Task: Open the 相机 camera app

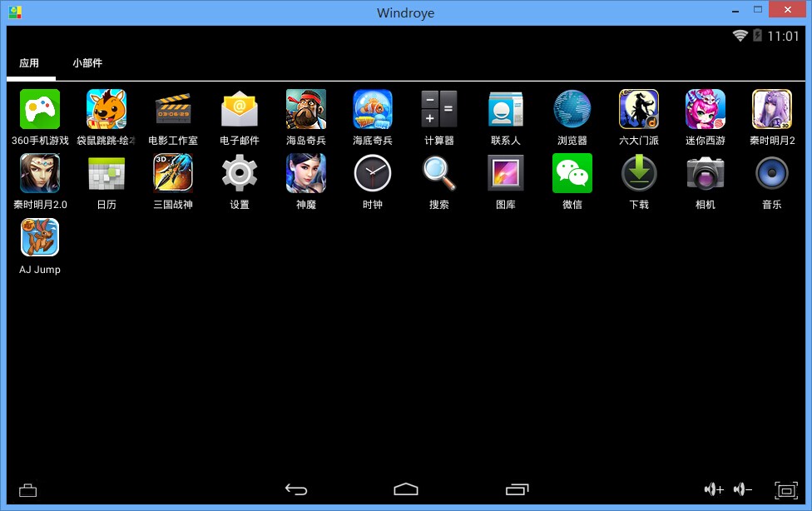Action: (x=706, y=174)
